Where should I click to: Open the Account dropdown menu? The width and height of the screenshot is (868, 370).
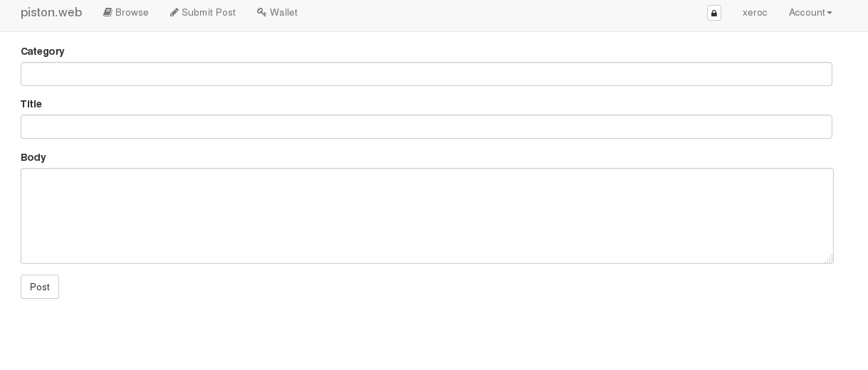(810, 12)
